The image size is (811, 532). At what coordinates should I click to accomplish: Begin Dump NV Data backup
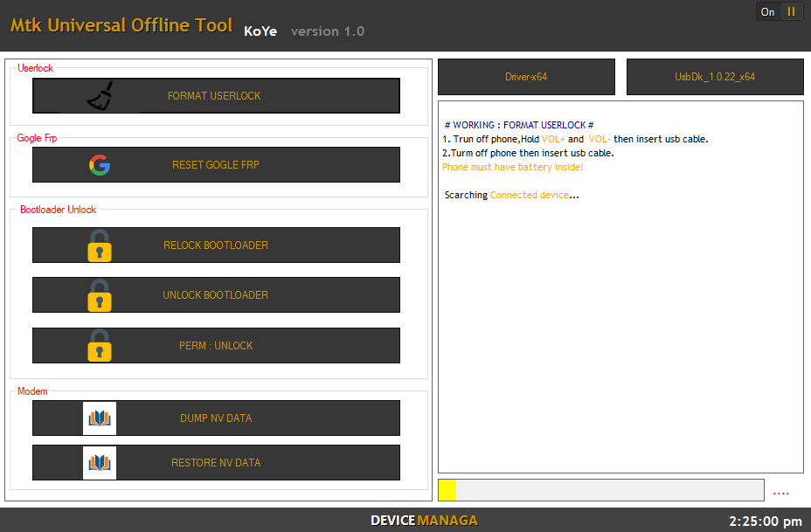(215, 418)
